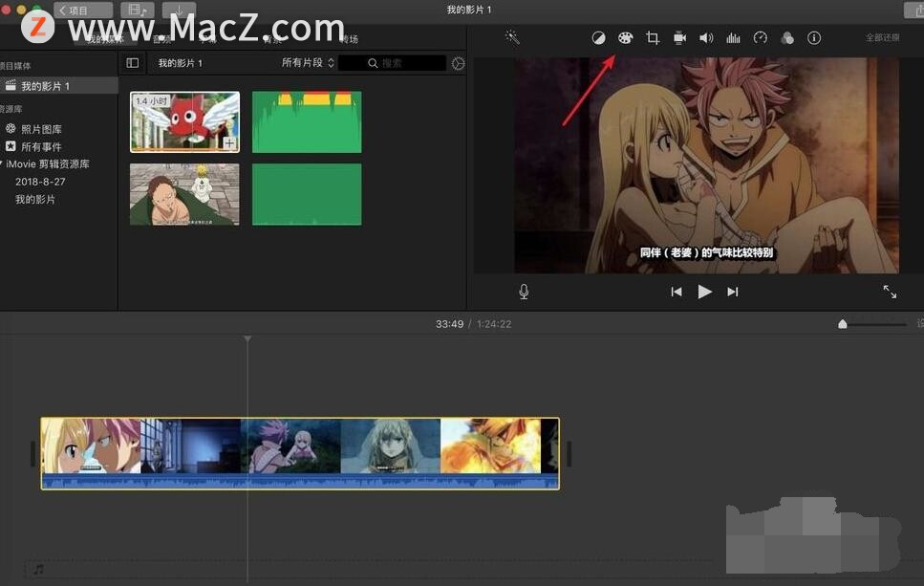Click the blue audio waveform of timeline clip
The height and width of the screenshot is (586, 924).
tap(300, 481)
